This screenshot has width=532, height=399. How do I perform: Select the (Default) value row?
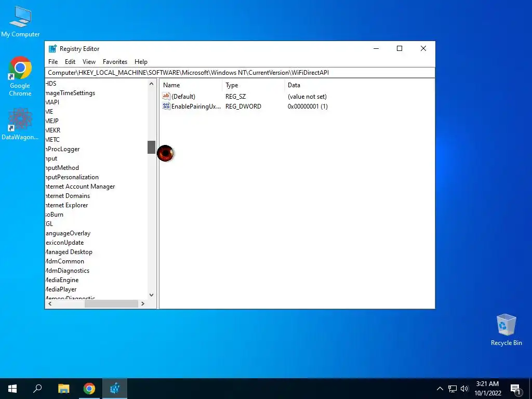(x=244, y=96)
